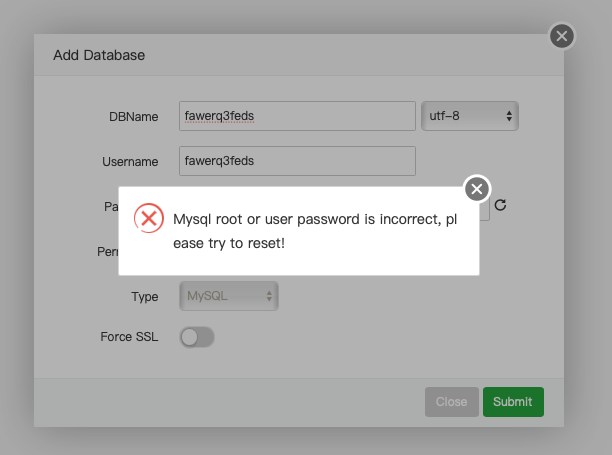Viewport: 612px width, 455px height.
Task: Click the Type field label
Action: point(145,297)
